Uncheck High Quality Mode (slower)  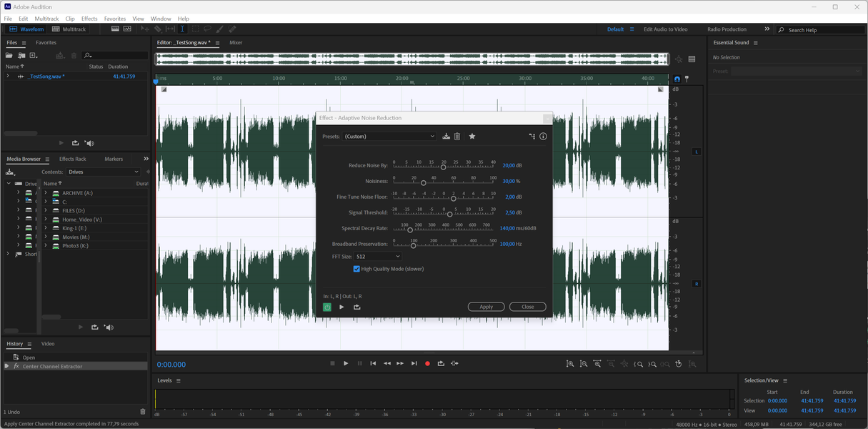(x=356, y=269)
